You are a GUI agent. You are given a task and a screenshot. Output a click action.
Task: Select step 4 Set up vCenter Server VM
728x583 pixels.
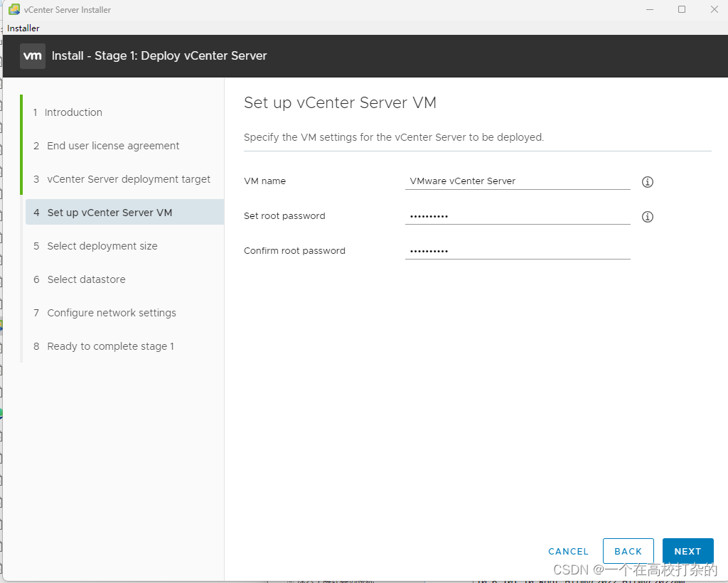(125, 212)
